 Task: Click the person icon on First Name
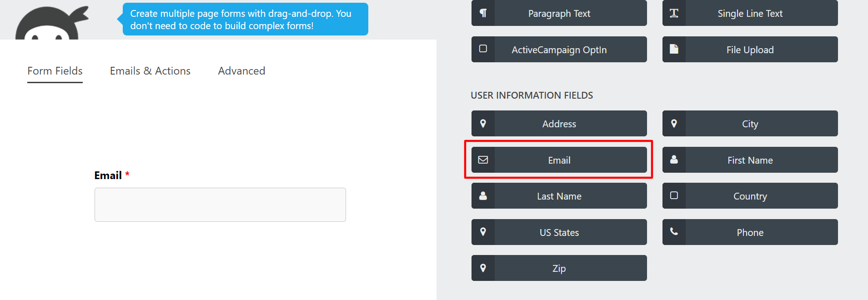[x=674, y=160]
